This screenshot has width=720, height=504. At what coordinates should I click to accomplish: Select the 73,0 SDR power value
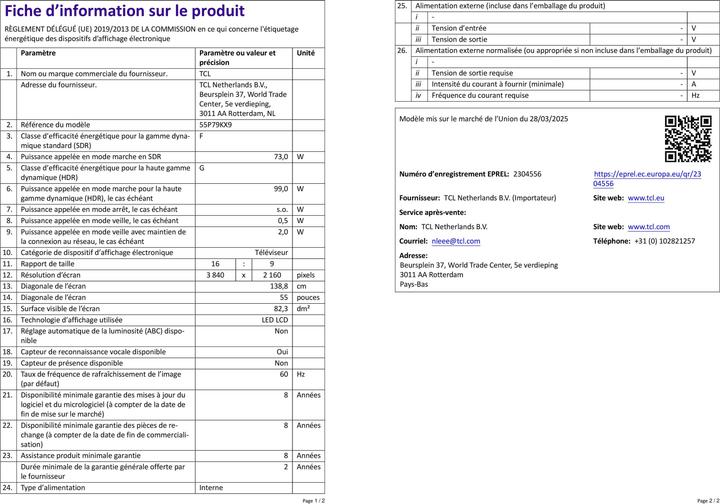[x=281, y=157]
